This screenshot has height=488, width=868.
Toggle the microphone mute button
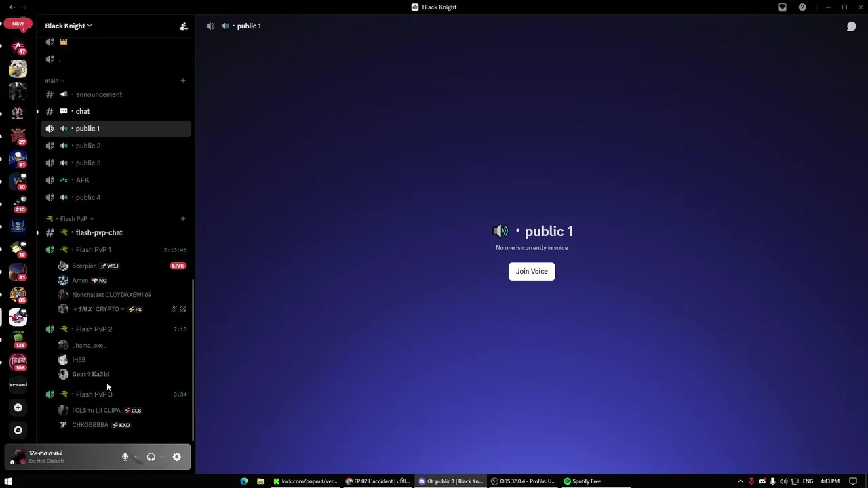[x=125, y=457]
